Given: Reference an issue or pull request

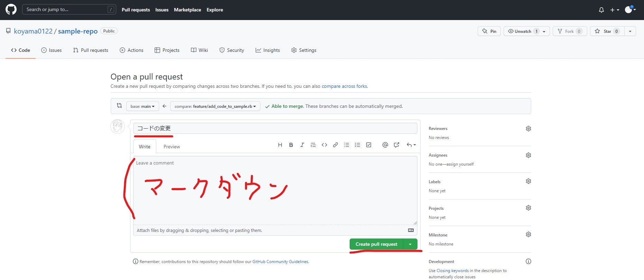Looking at the screenshot, I should click(396, 145).
